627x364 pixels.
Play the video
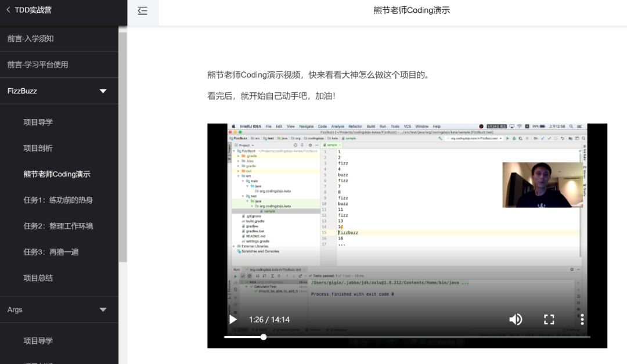click(233, 320)
